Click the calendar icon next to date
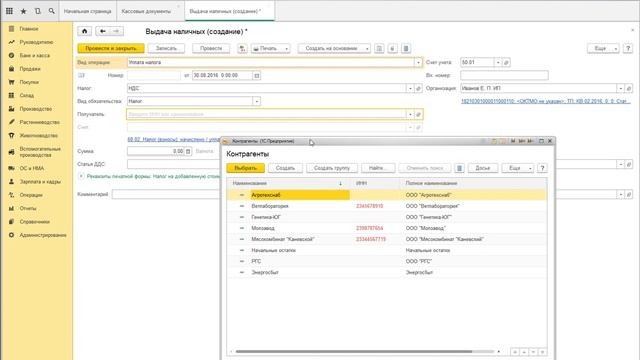Viewport: 640px width, 360px height. (x=256, y=76)
